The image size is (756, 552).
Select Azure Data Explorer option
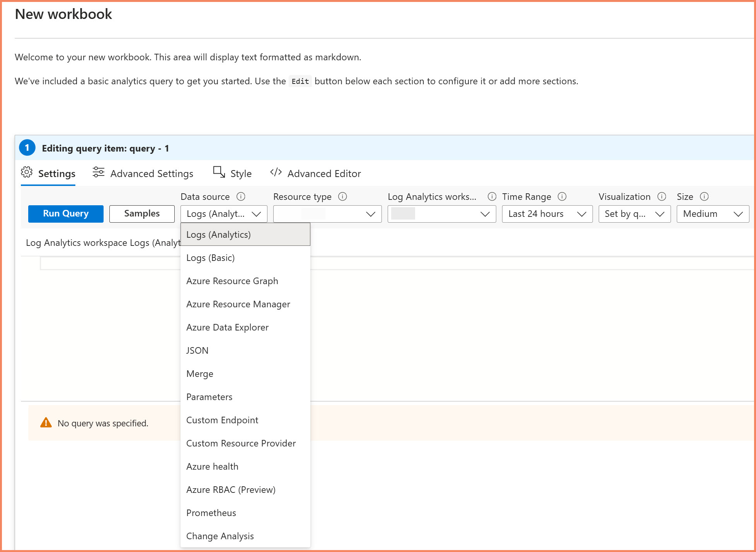coord(245,327)
